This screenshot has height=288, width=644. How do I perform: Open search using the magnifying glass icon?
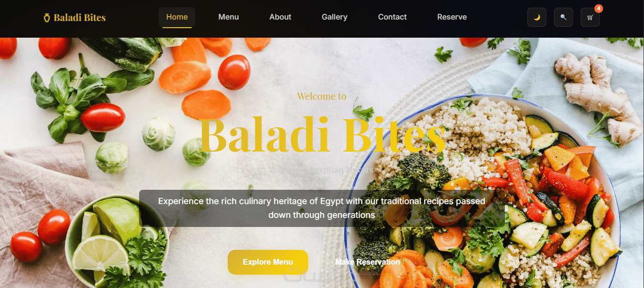(x=563, y=17)
